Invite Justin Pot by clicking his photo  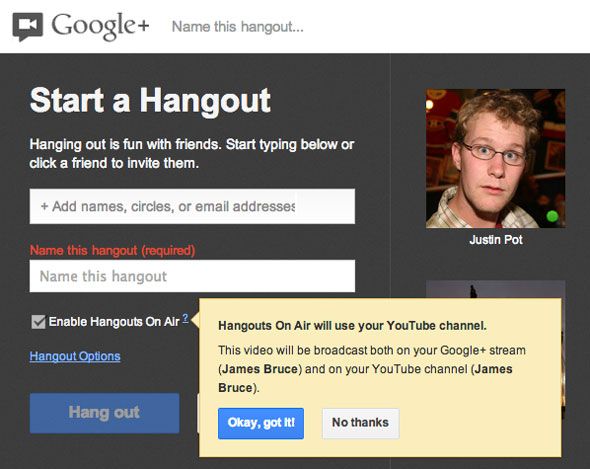(496, 158)
